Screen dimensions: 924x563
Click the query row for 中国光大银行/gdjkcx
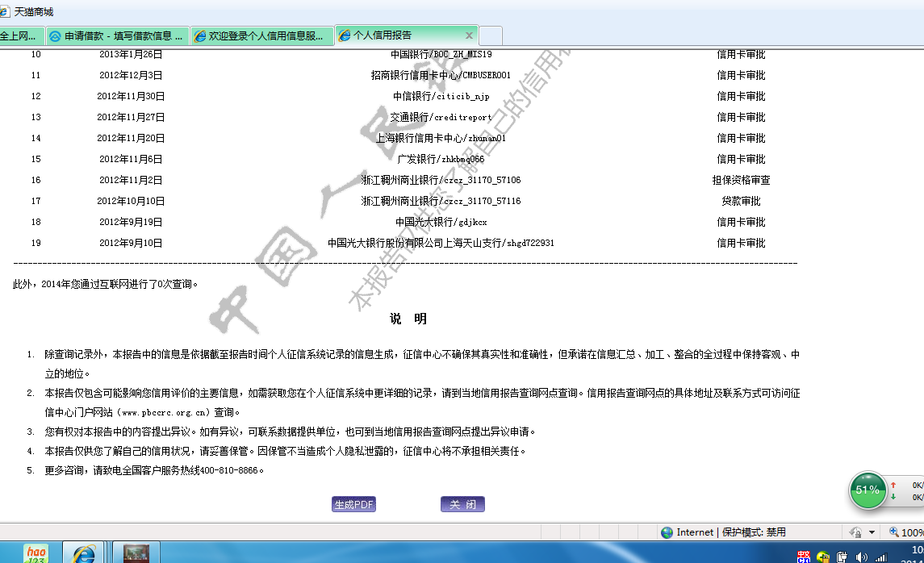click(x=441, y=222)
